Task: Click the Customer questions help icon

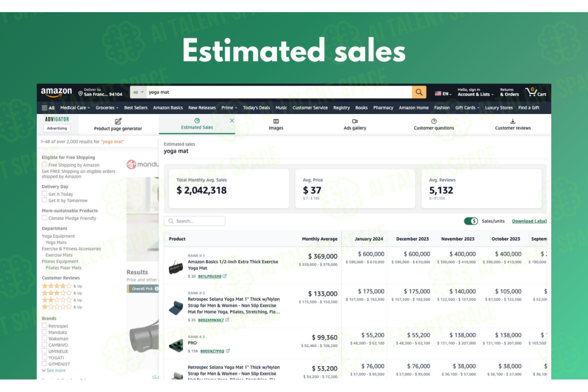Action: [434, 121]
